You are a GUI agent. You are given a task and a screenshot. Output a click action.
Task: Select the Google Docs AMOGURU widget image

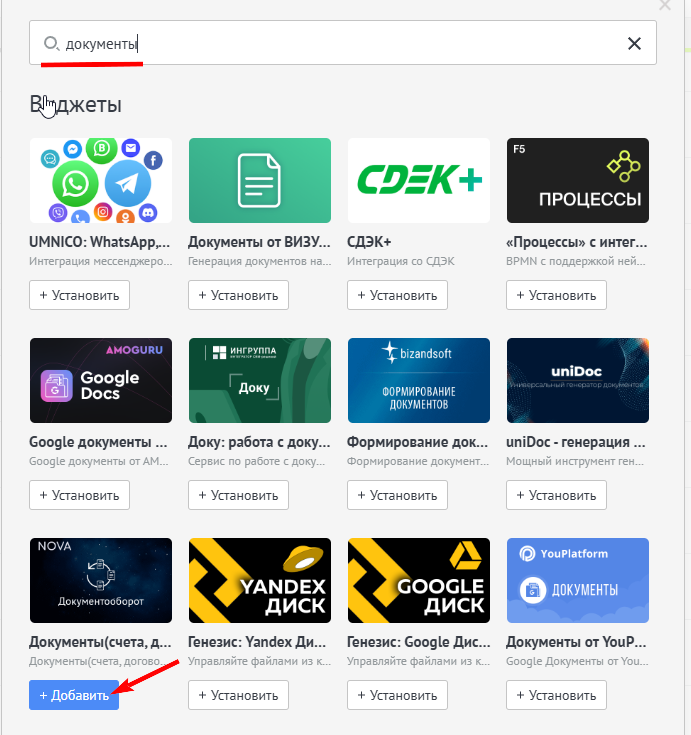tap(100, 380)
